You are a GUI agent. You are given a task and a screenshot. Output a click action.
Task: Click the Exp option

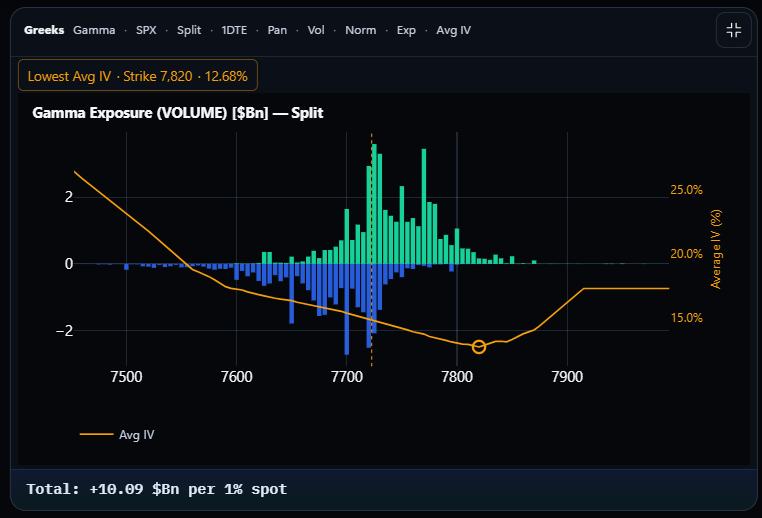pyautogui.click(x=406, y=30)
